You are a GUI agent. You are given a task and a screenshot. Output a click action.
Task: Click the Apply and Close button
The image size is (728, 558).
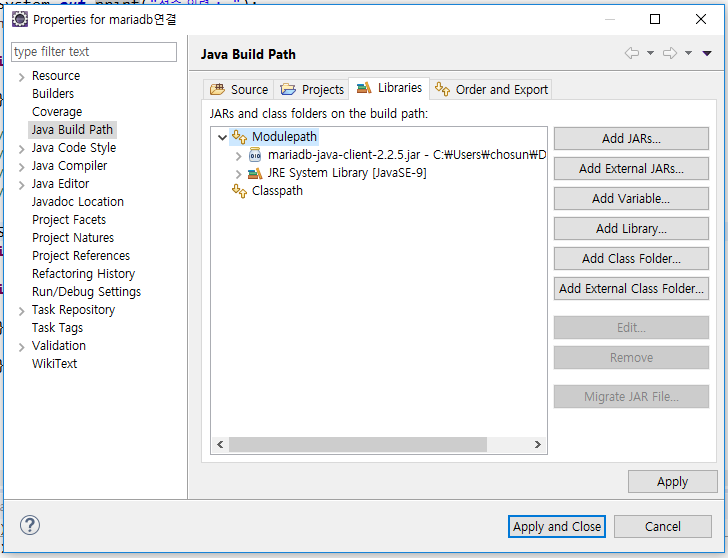(x=557, y=526)
